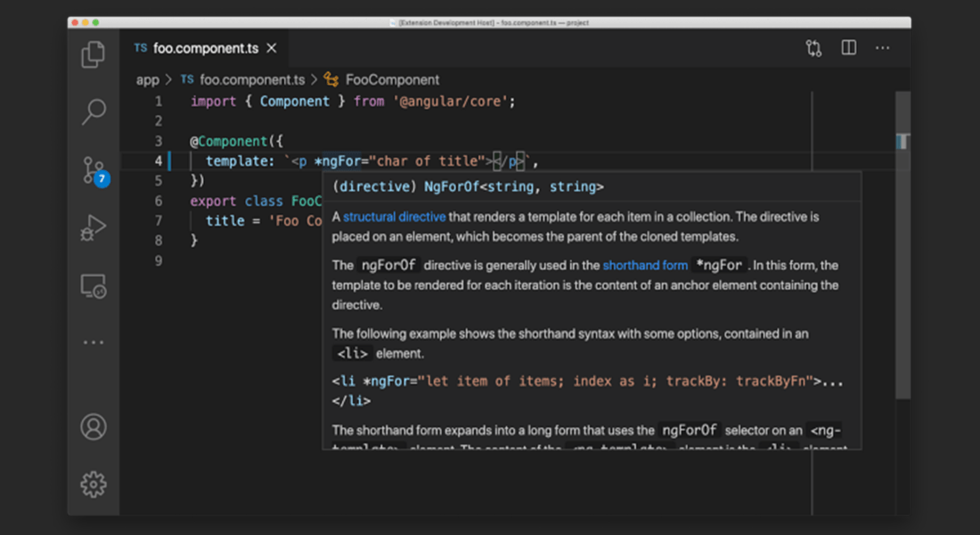Click the Open Changes compare icon

pos(813,47)
